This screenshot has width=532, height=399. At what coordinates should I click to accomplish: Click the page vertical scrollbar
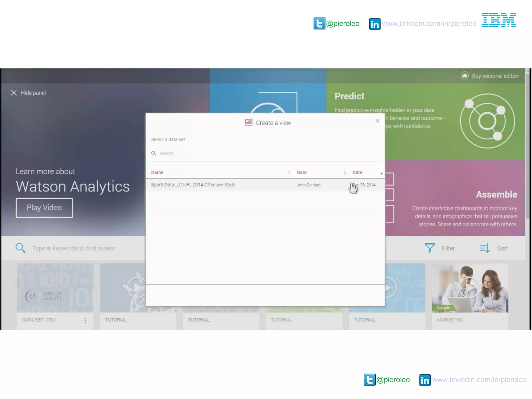click(x=527, y=145)
